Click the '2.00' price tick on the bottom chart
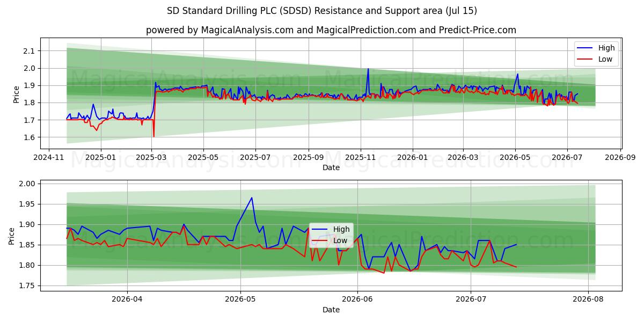The image size is (644, 322). (27, 184)
